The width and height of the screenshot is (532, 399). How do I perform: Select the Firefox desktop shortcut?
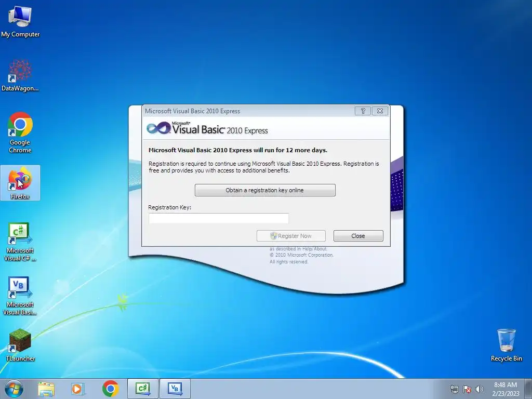coord(20,183)
